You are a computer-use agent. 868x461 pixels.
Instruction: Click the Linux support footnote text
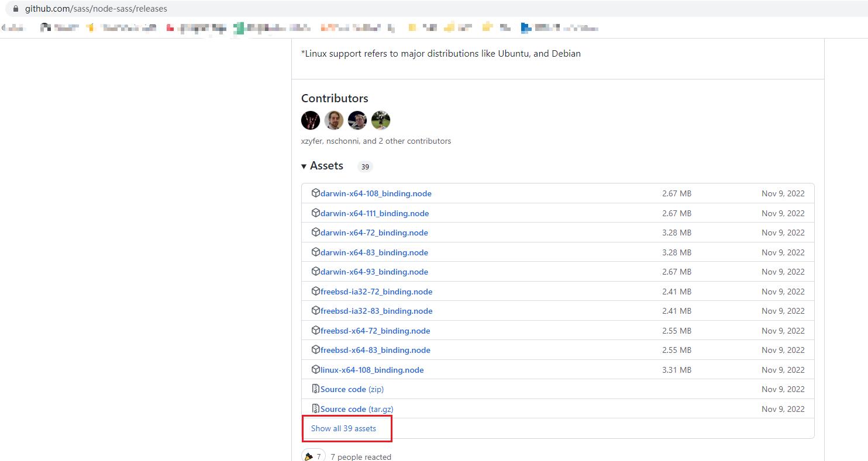[x=441, y=53]
